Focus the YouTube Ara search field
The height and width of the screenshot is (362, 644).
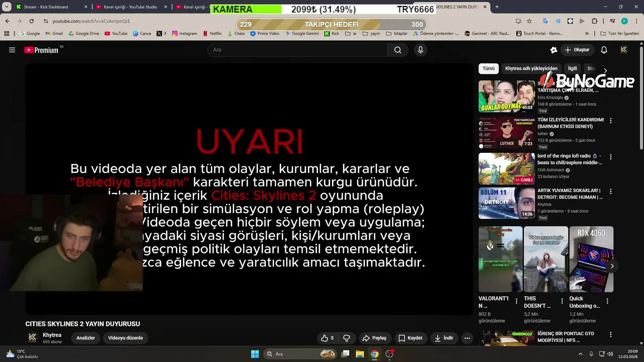click(x=297, y=50)
